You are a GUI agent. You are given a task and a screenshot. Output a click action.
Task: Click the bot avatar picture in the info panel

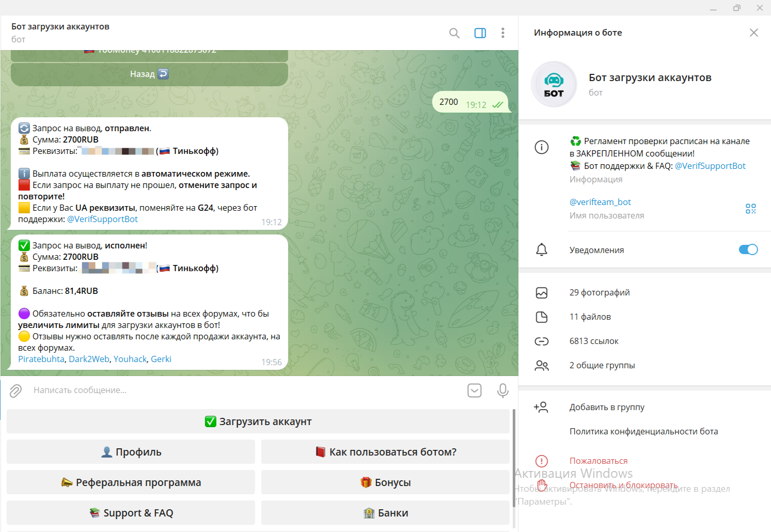coord(554,85)
